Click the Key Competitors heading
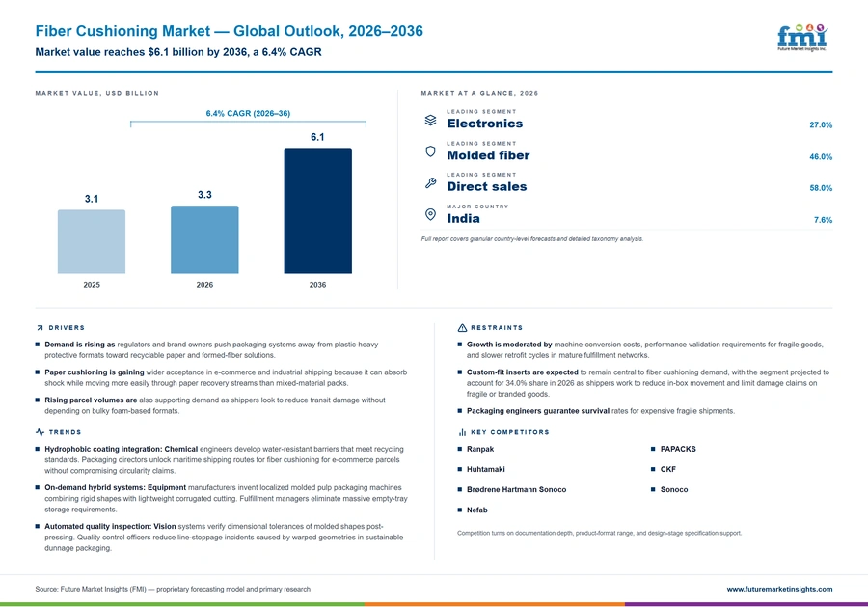The image size is (868, 607). tap(510, 432)
